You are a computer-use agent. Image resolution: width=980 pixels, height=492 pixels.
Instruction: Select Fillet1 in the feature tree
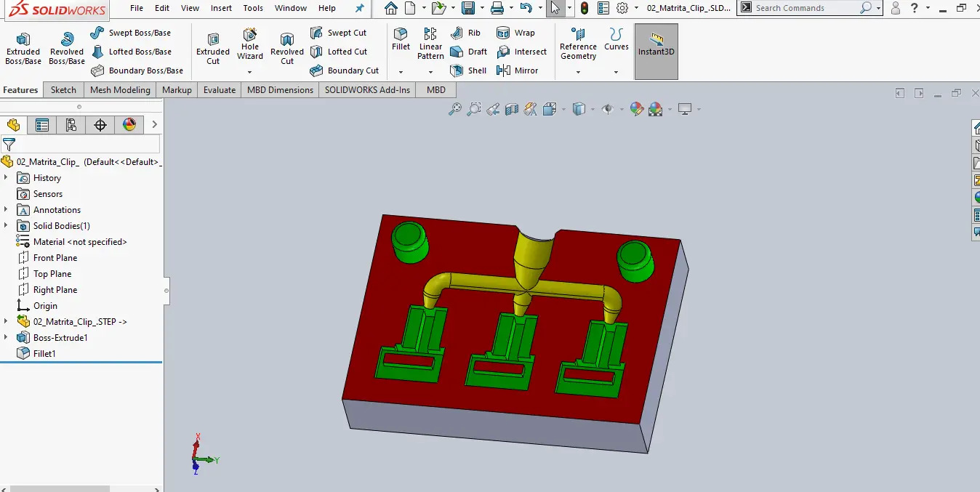(x=44, y=353)
